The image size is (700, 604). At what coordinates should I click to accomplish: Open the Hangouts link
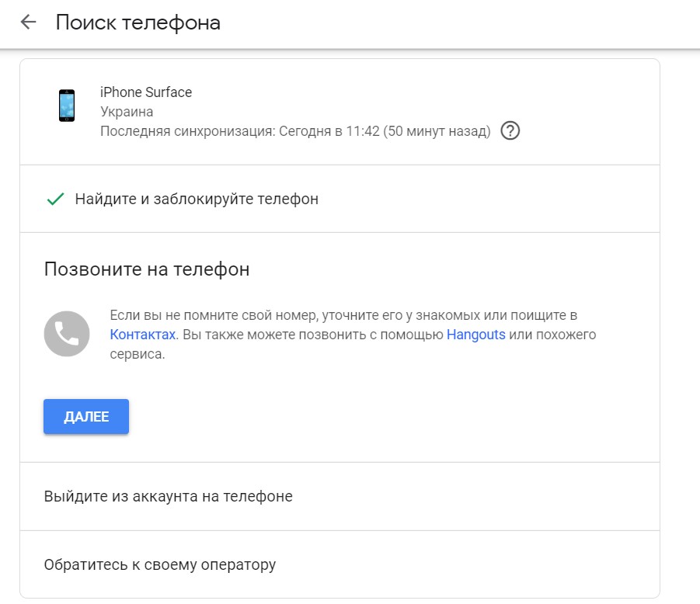pos(477,335)
